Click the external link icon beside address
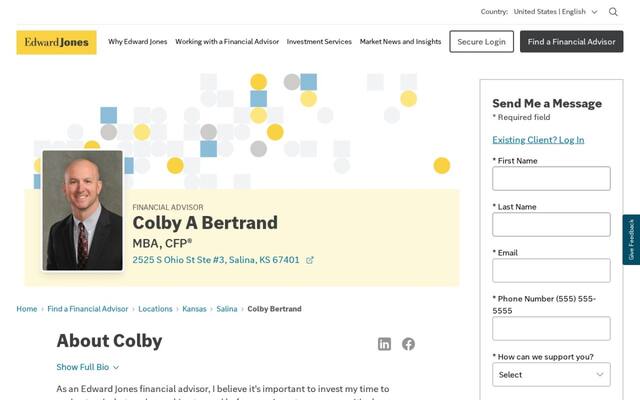 coord(310,260)
